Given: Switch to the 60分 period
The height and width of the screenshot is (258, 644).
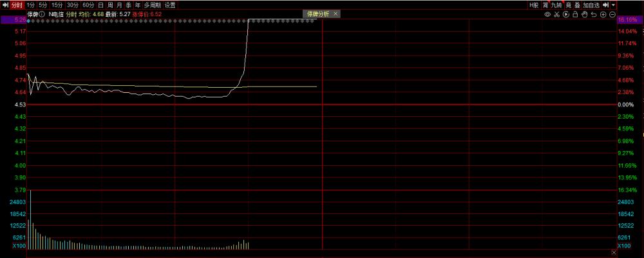Looking at the screenshot, I should tap(88, 5).
